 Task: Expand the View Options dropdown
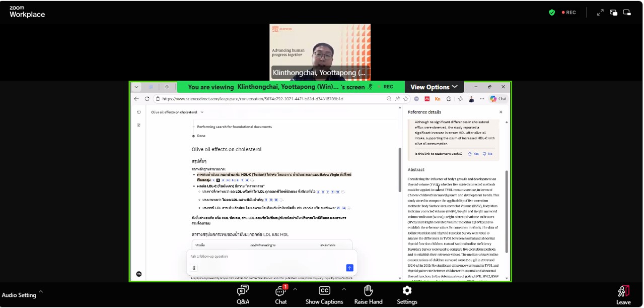(x=434, y=87)
